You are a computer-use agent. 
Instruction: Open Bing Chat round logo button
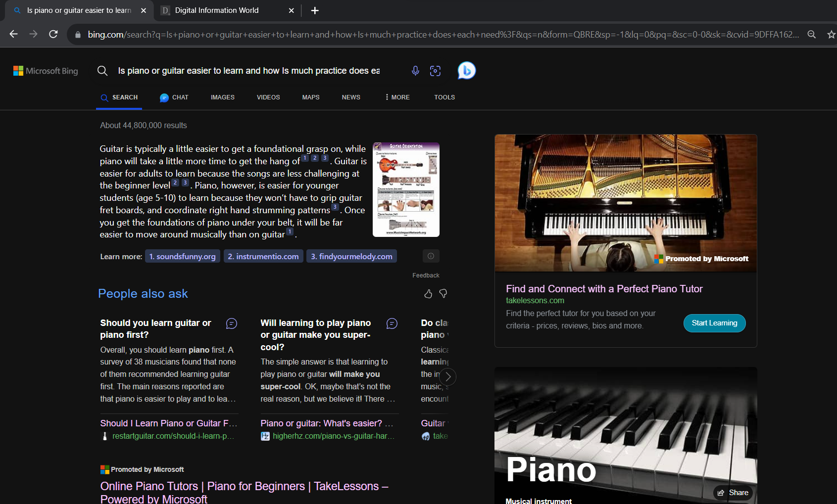pyautogui.click(x=466, y=71)
